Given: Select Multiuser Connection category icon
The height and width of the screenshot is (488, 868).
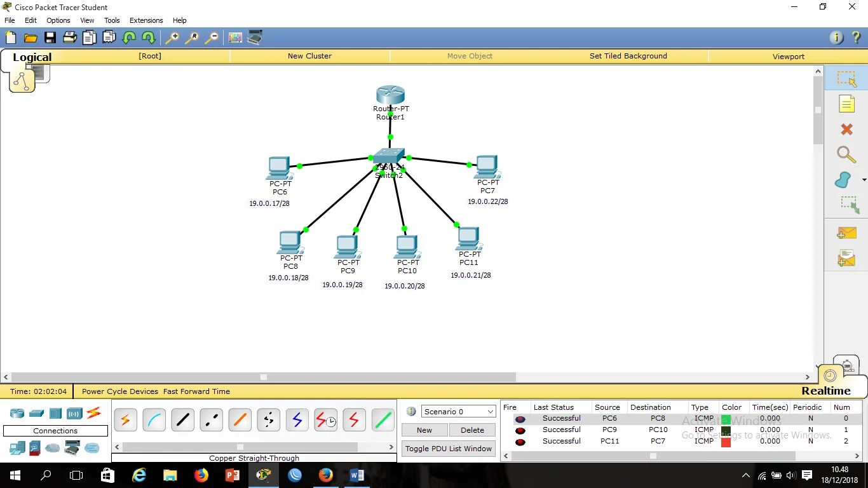Looking at the screenshot, I should click(93, 448).
